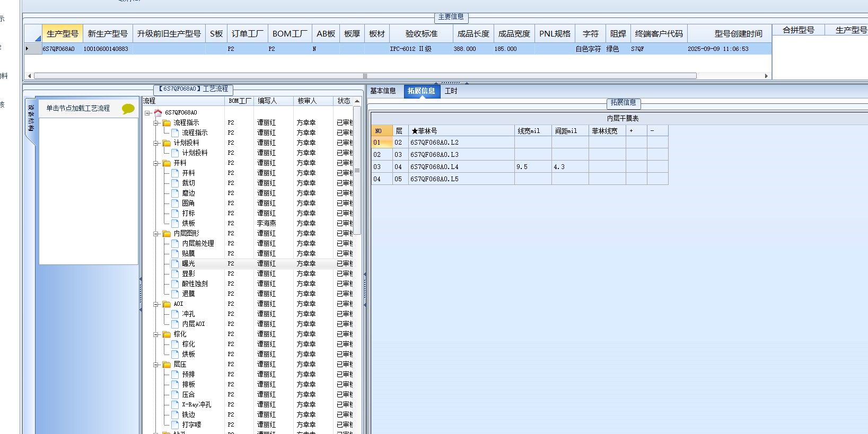Viewport: 868px width, 434px height.
Task: Click the ★菲林号 column header
Action: click(x=461, y=131)
